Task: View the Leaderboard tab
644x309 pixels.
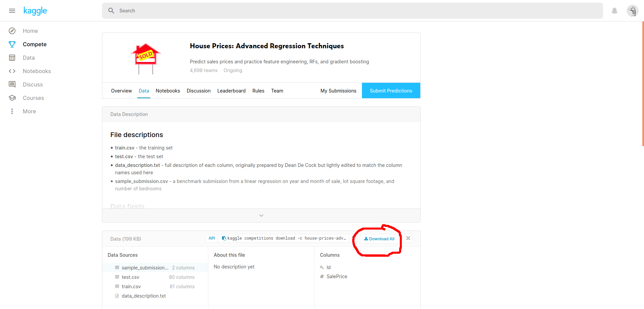Action: click(x=231, y=91)
